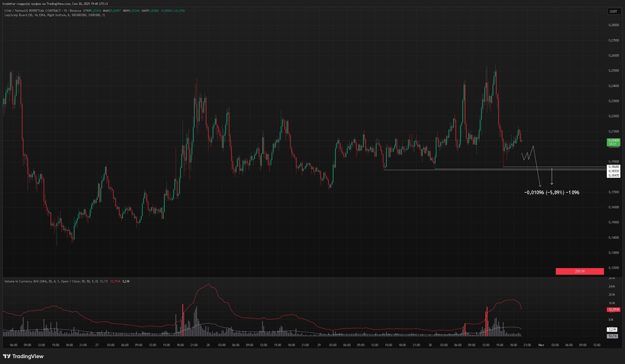
Task: Open the USDT currency selector
Action: click(614, 12)
